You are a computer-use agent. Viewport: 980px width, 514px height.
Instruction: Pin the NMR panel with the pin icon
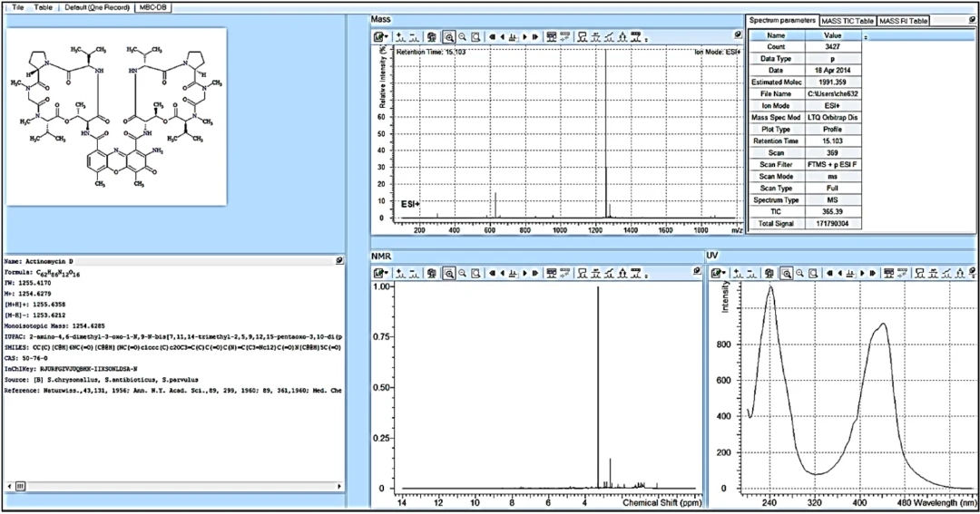coord(698,271)
